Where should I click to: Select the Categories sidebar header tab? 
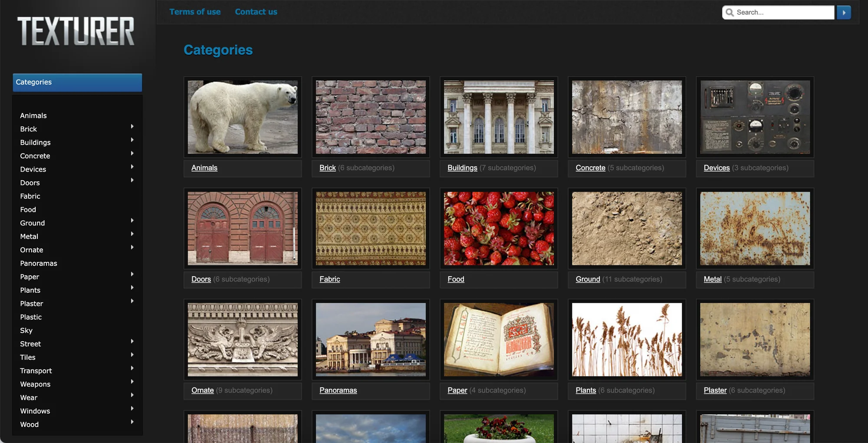coord(77,83)
